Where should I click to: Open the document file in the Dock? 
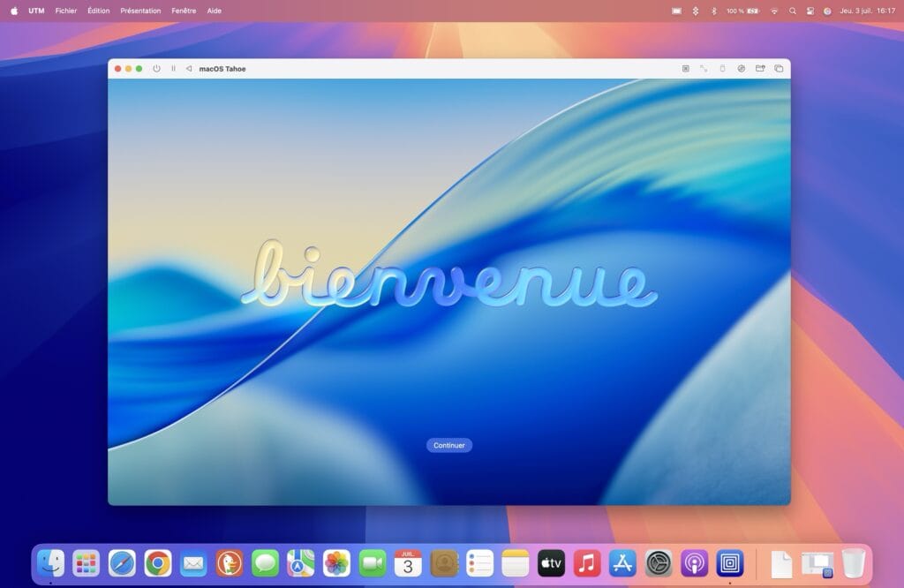pyautogui.click(x=782, y=563)
